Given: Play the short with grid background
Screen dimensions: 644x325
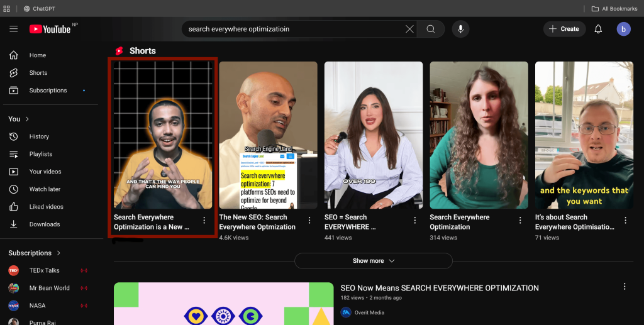Looking at the screenshot, I should click(x=163, y=135).
